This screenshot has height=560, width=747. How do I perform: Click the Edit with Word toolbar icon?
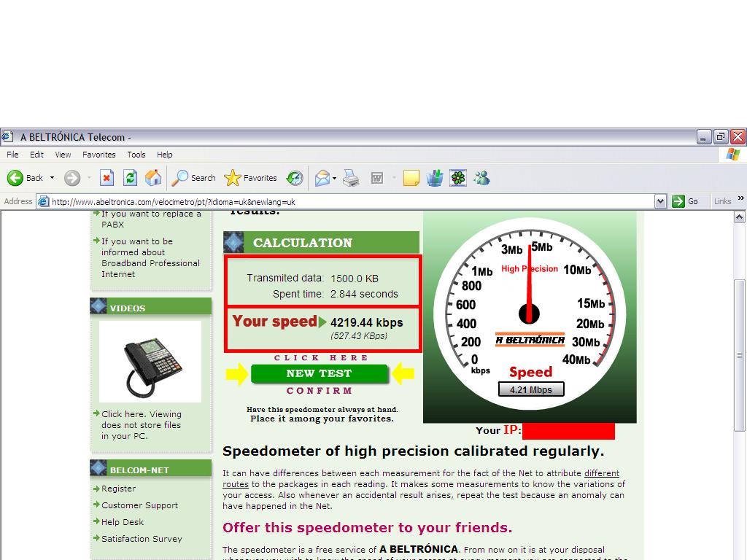point(377,178)
